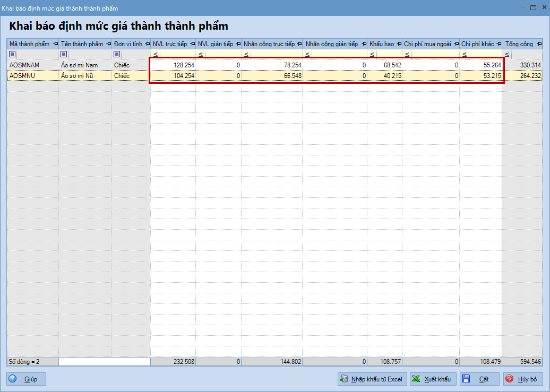Click pin icon on Nhân công trực tiếp header

(299, 44)
